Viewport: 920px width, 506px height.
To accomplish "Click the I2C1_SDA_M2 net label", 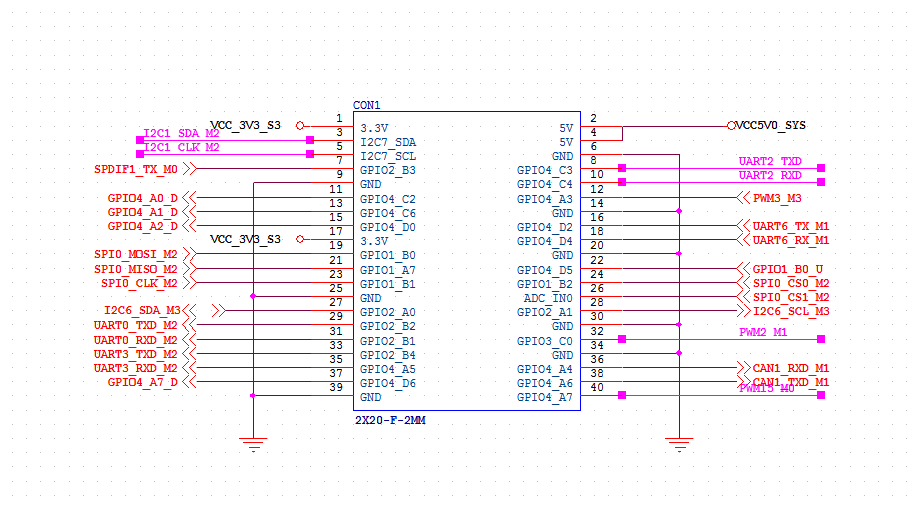I will tap(181, 133).
